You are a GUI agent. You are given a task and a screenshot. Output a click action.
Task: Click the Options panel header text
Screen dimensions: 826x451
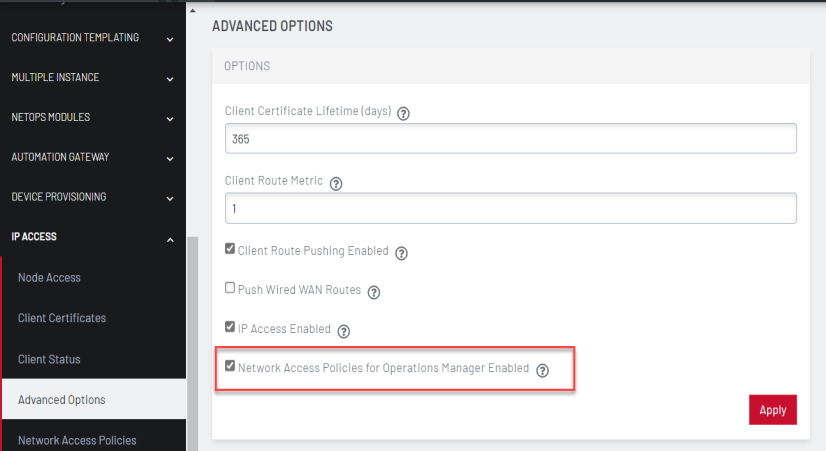coord(247,66)
